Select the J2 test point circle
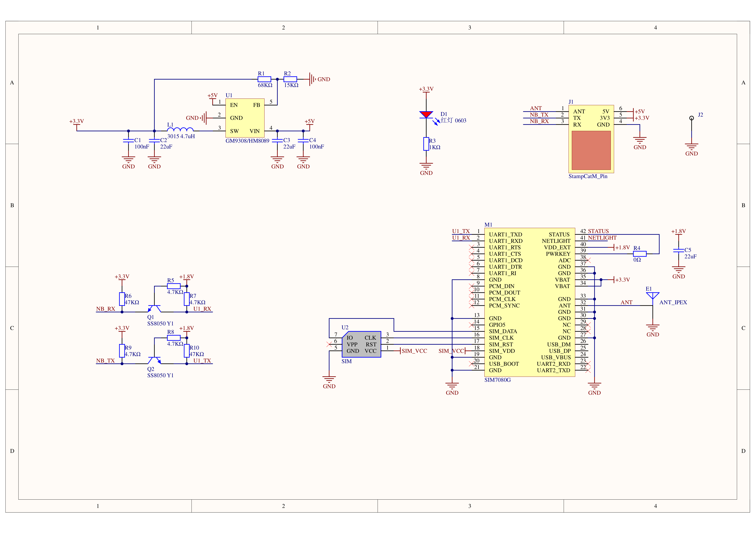The height and width of the screenshot is (534, 756). tap(691, 118)
